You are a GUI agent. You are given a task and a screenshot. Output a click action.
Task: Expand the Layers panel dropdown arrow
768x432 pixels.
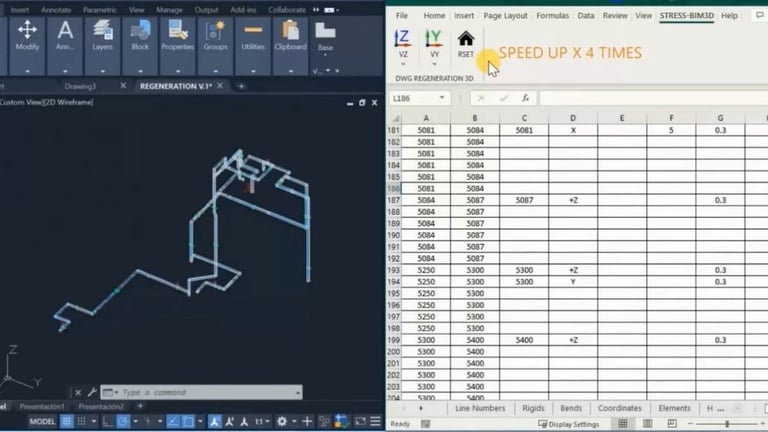[x=102, y=71]
